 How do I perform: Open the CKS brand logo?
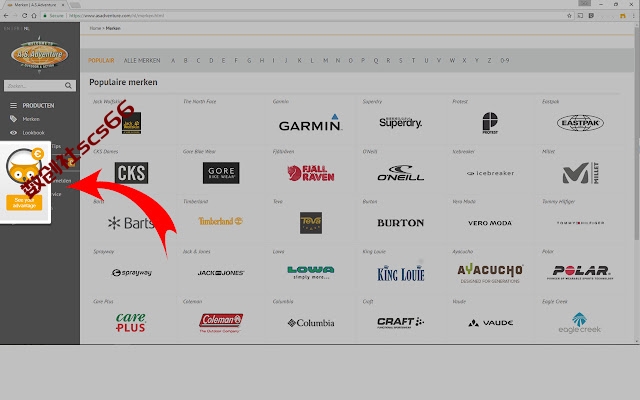(x=131, y=173)
